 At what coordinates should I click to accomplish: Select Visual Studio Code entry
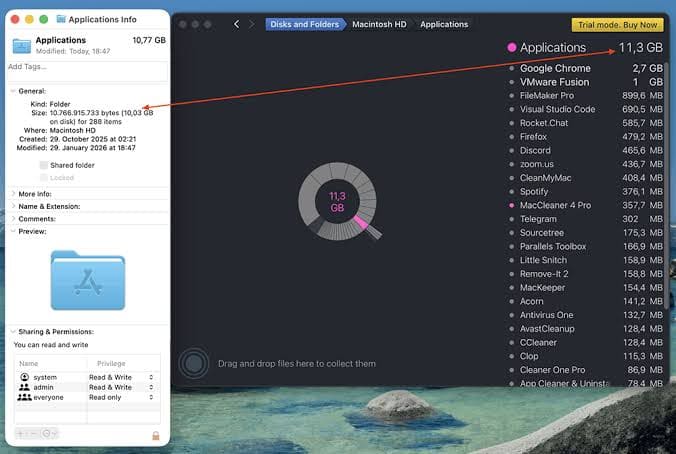pyautogui.click(x=586, y=109)
